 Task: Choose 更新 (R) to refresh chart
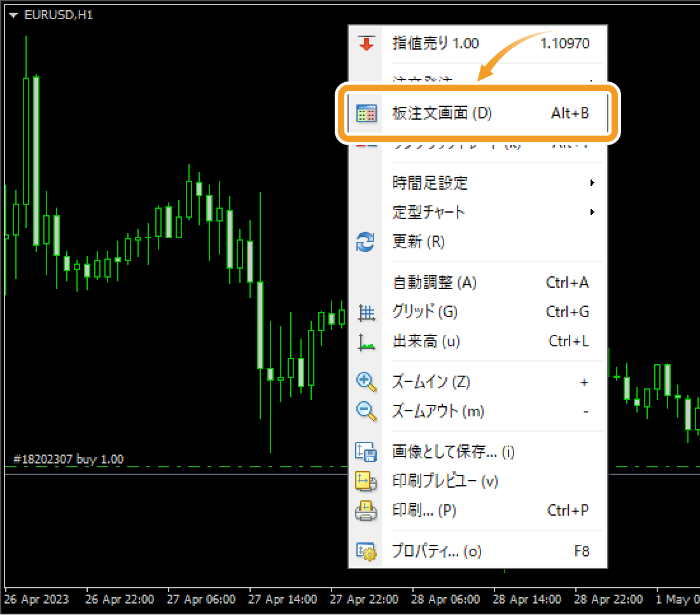click(x=478, y=242)
